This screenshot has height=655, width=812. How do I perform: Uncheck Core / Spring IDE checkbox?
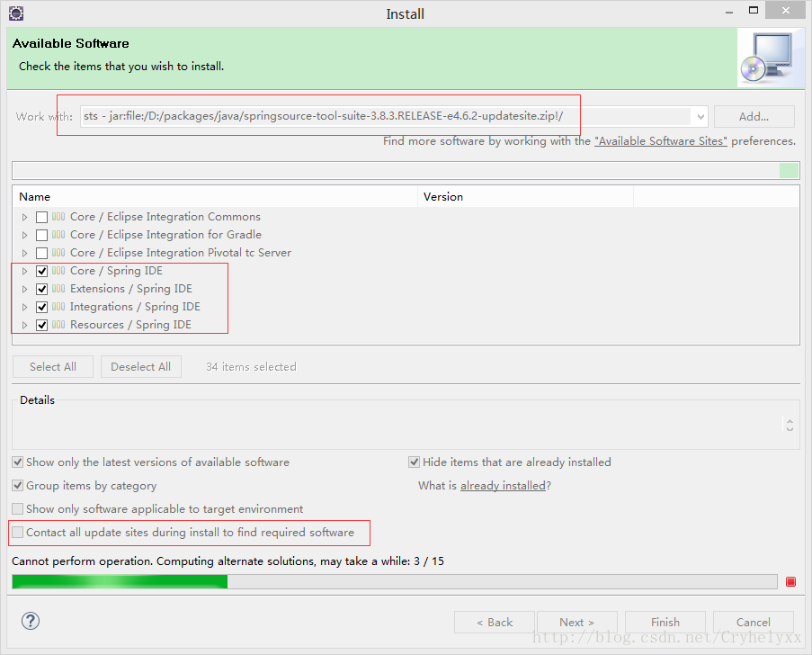[42, 271]
